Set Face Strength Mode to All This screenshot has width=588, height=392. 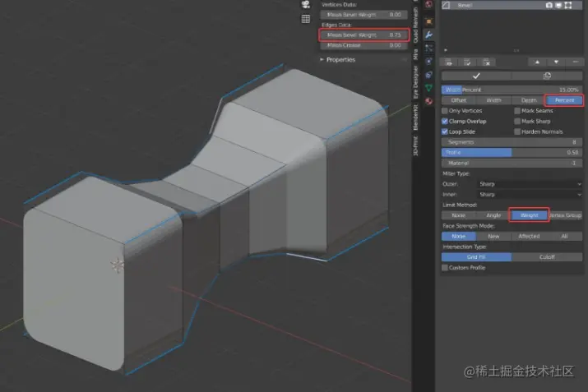564,236
